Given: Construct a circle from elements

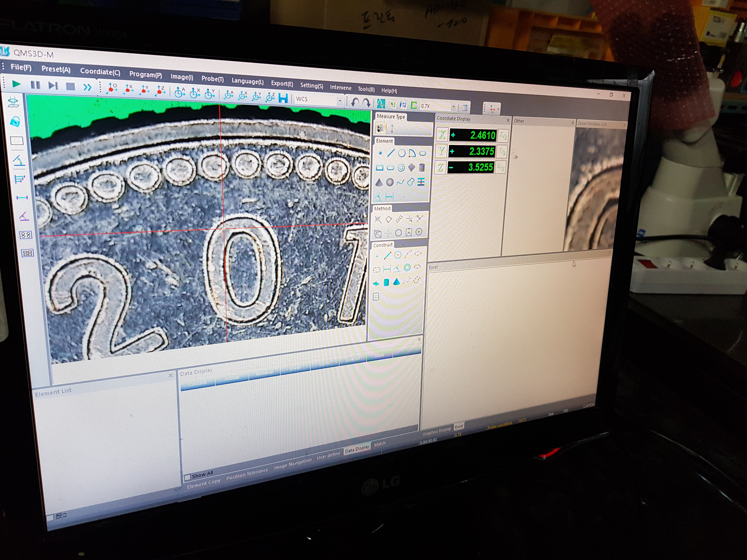Looking at the screenshot, I should point(397,255).
